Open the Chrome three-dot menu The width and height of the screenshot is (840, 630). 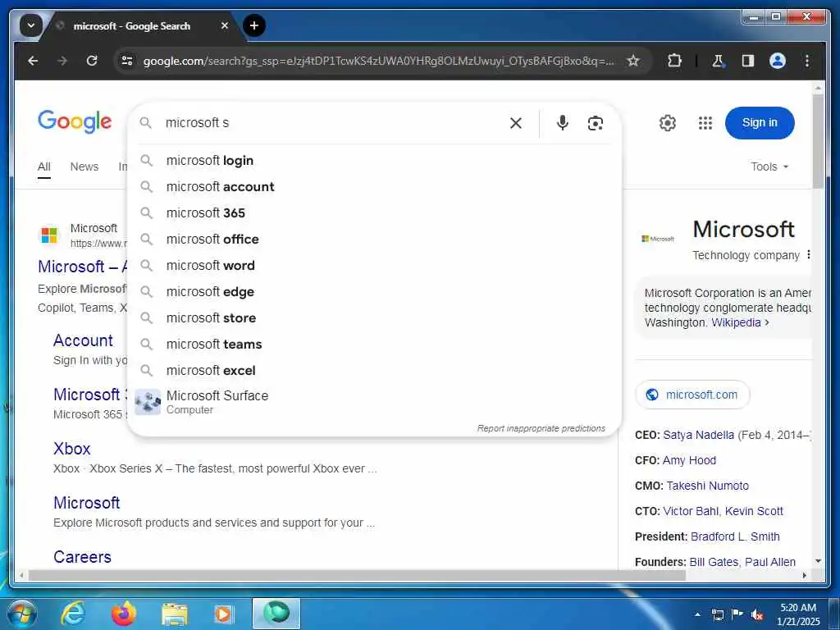click(x=807, y=61)
